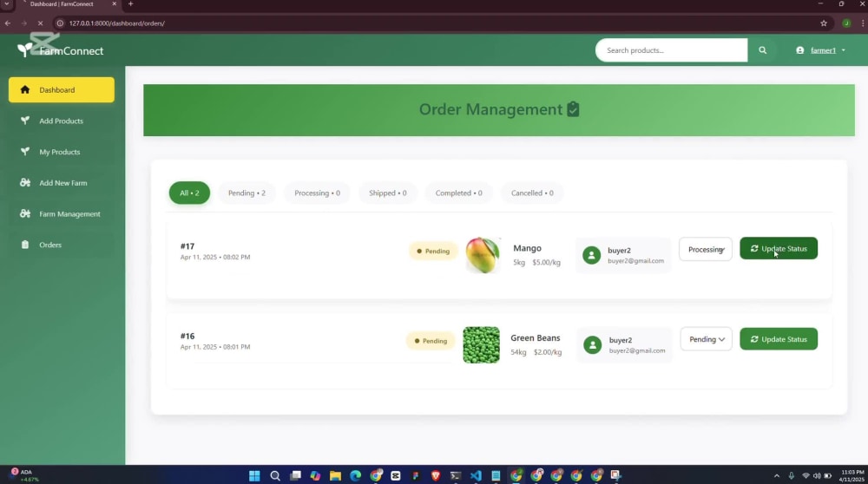Open Visual Studio Code from taskbar
868x484 pixels.
click(476, 475)
